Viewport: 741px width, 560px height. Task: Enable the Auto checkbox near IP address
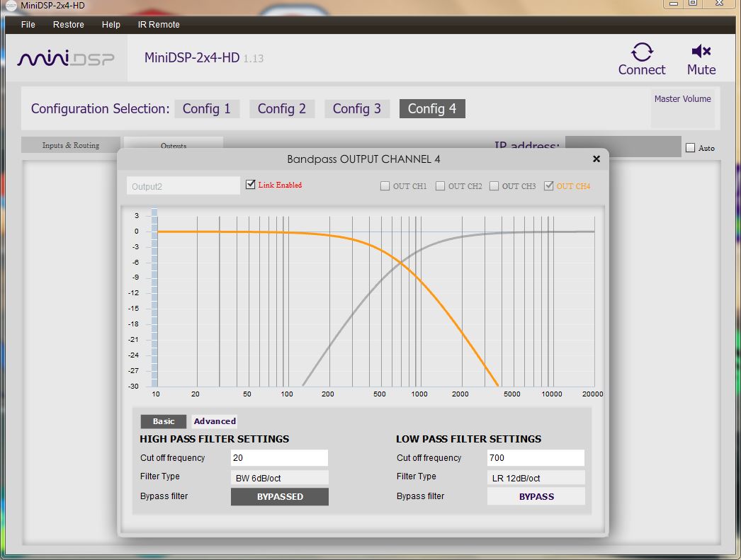point(691,148)
